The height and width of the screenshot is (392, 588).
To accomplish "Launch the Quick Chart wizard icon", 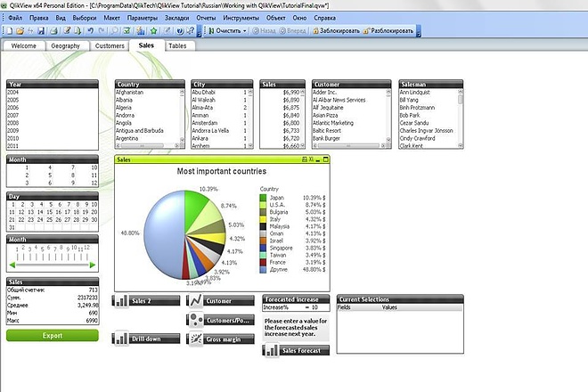I will pyautogui.click(x=141, y=31).
